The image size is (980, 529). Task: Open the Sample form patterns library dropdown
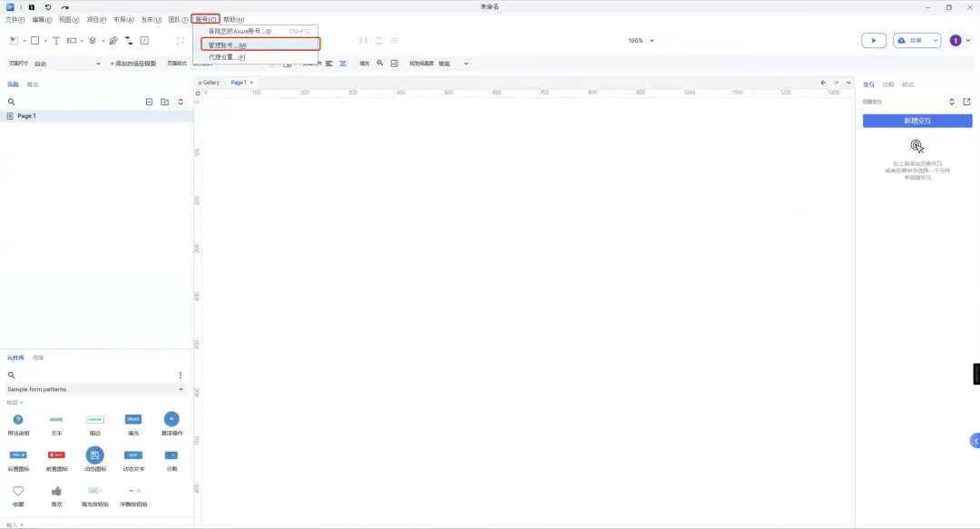[x=95, y=389]
